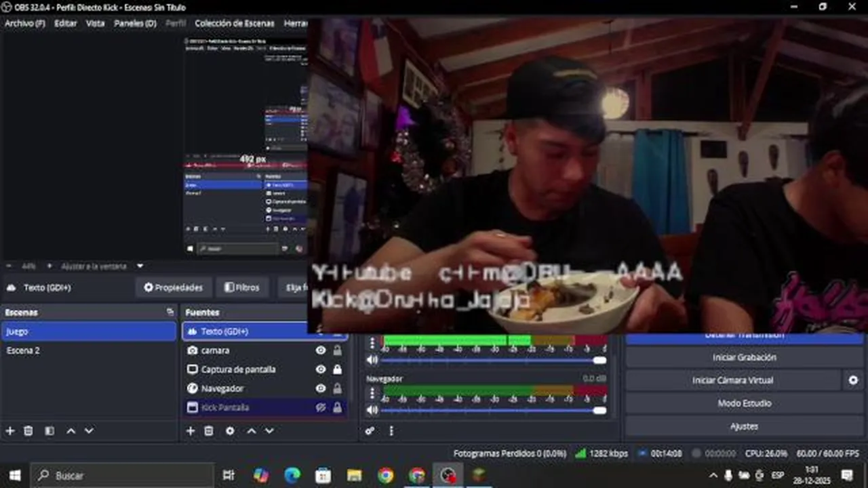Click Windows search box Buscar
This screenshot has width=868, height=488.
point(123,475)
